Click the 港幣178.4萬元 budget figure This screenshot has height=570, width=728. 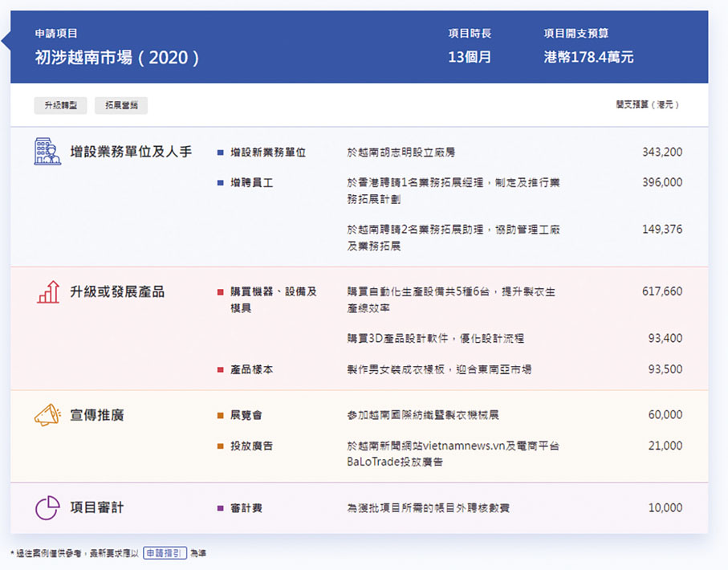pyautogui.click(x=588, y=58)
